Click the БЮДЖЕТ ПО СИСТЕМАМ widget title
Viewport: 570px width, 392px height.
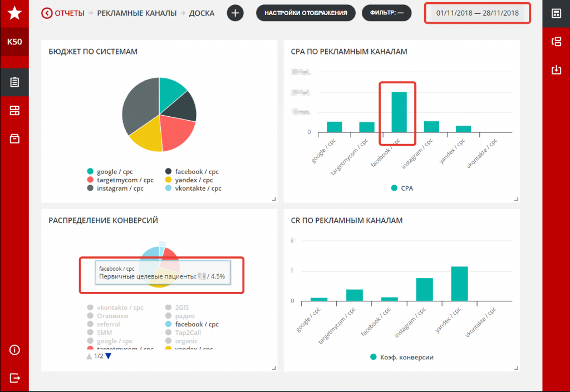click(x=93, y=52)
